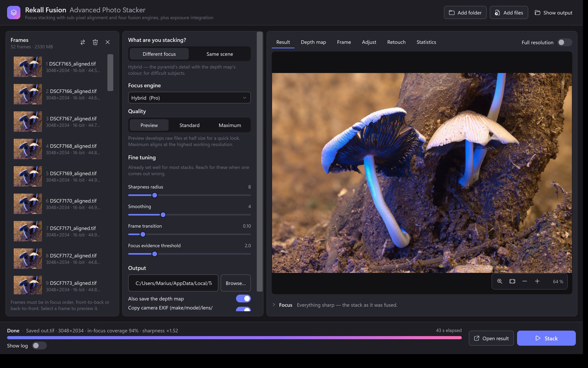Image resolution: width=588 pixels, height=368 pixels.
Task: Click the '43 s elapsed' status text
Action: (x=449, y=330)
